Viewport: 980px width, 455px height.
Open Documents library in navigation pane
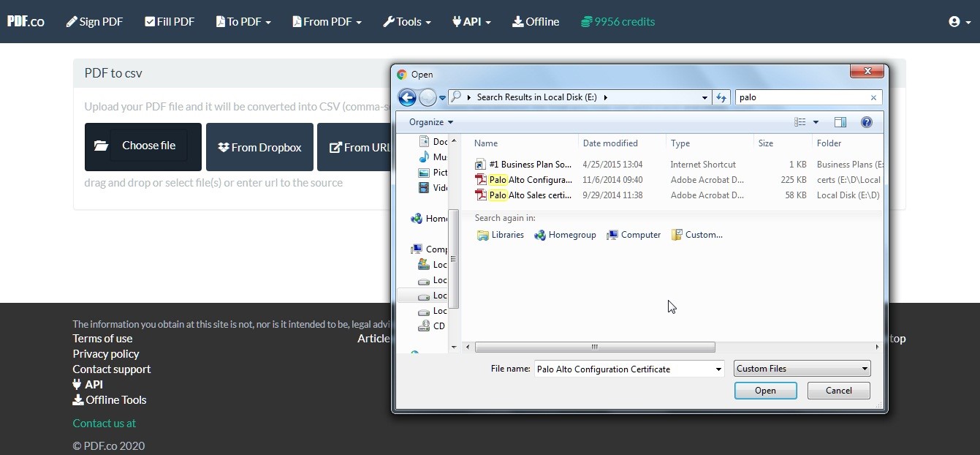[x=433, y=142]
